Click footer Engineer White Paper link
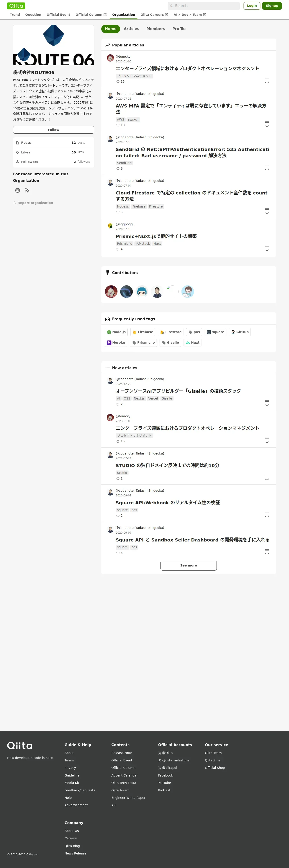The height and width of the screenshot is (868, 289). click(128, 797)
